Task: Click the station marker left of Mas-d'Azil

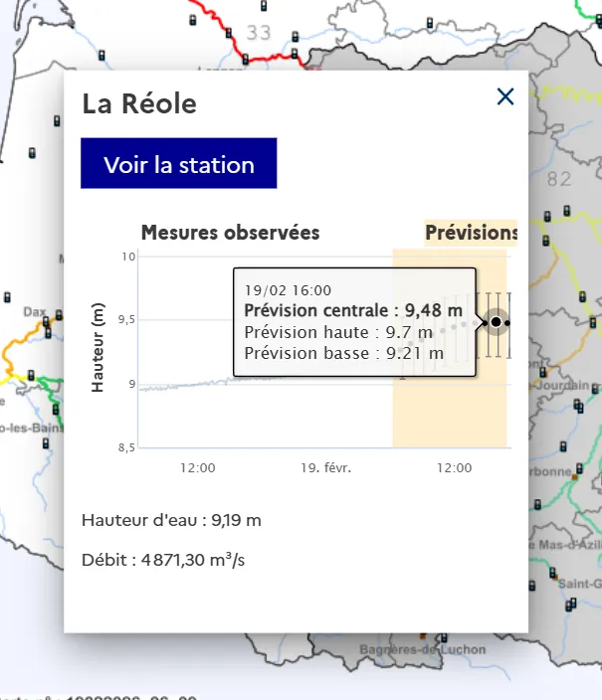Action: pyautogui.click(x=538, y=504)
